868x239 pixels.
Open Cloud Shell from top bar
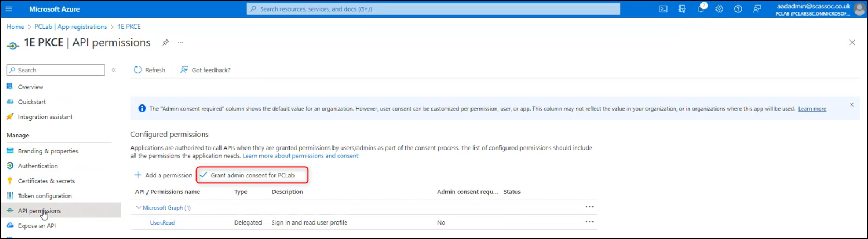pos(663,9)
